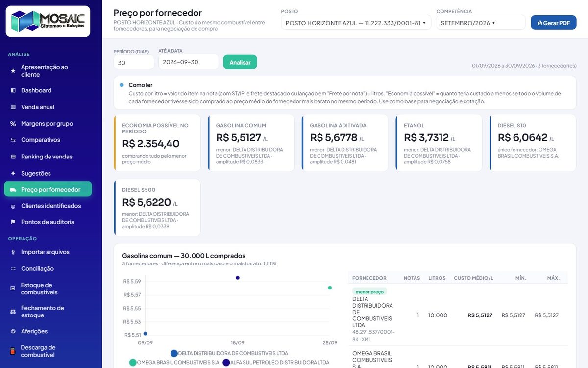Click the face icon for Clientes identificados

point(13,206)
